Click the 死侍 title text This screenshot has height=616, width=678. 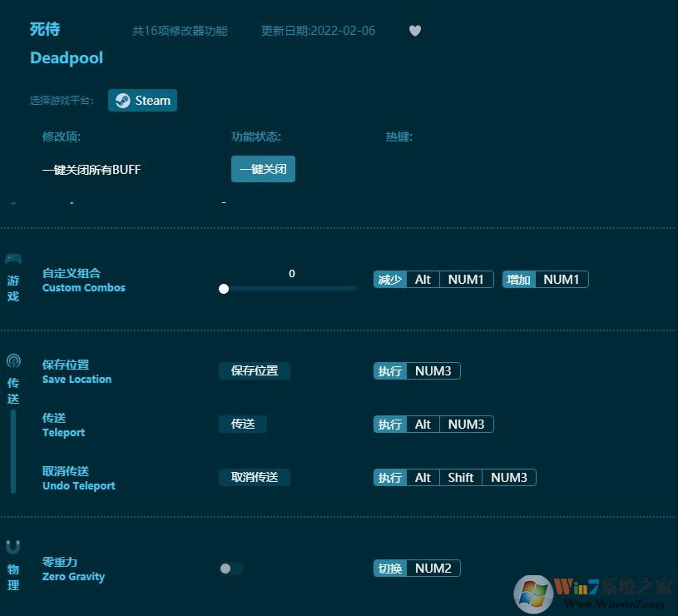click(x=45, y=29)
